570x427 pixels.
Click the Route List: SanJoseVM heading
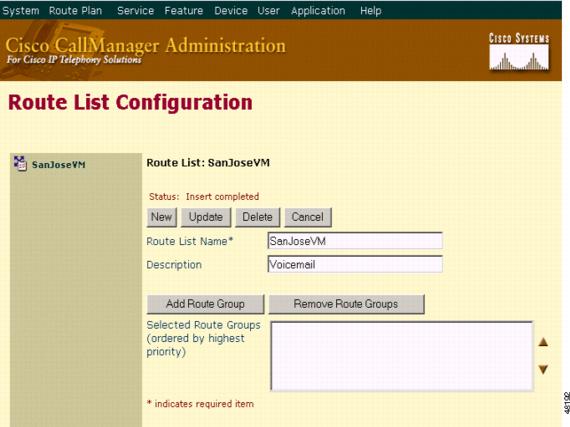tap(208, 163)
